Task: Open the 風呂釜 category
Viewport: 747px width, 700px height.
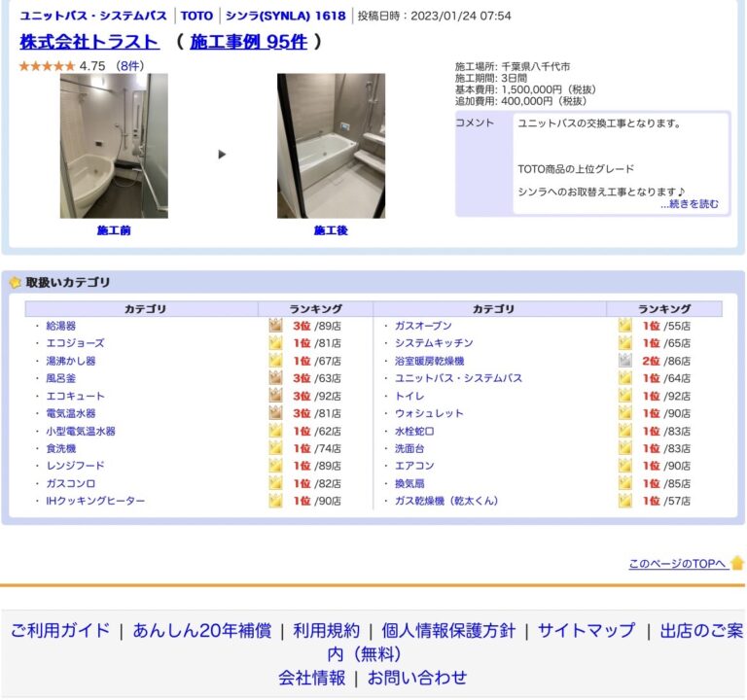Action: pyautogui.click(x=61, y=378)
